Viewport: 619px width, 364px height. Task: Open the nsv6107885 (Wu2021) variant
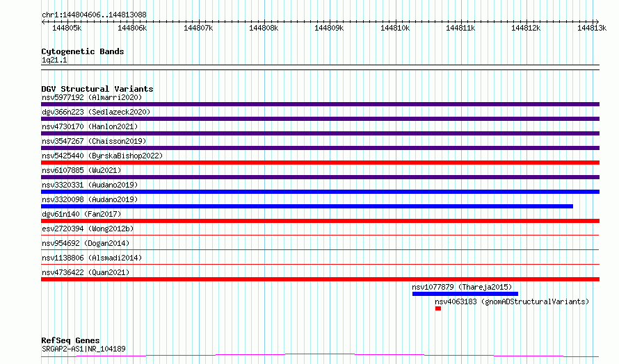tap(320, 177)
